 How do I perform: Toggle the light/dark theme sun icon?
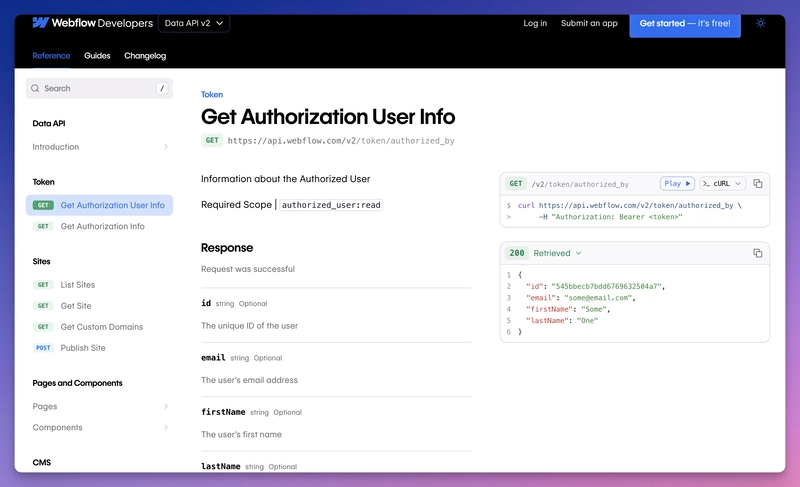coord(760,23)
